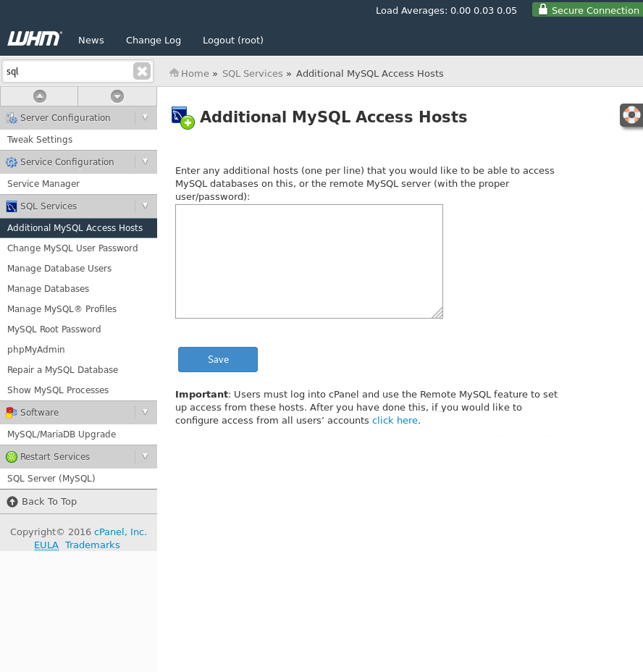Click the Save button
Screen dimensions: 643x672
pos(218,360)
